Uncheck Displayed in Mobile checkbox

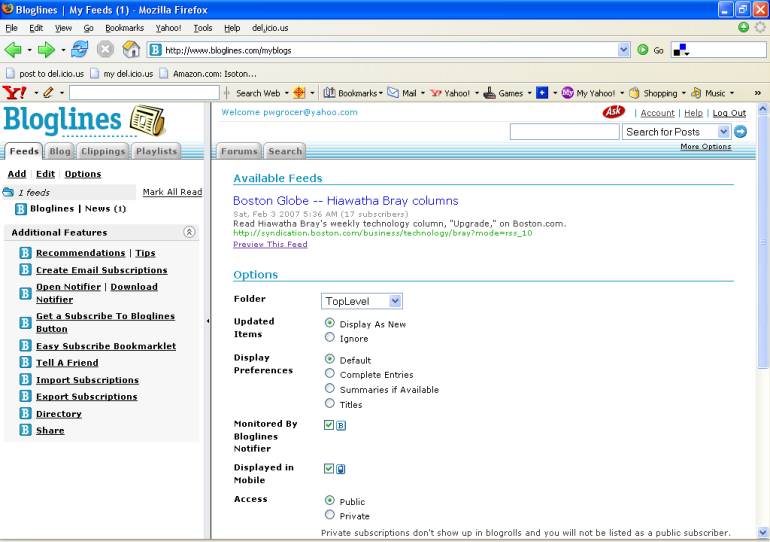click(x=329, y=469)
